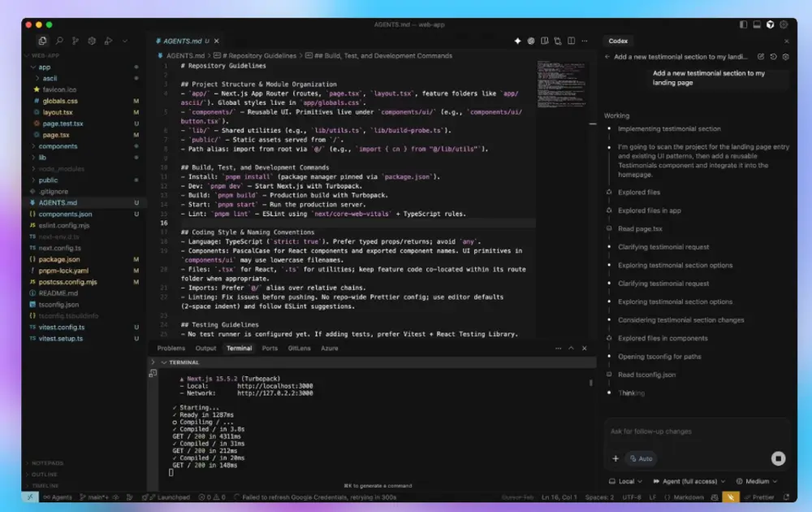Click the GitLens icon in status bar
Image resolution: width=812 pixels, height=512 pixels.
(x=128, y=497)
